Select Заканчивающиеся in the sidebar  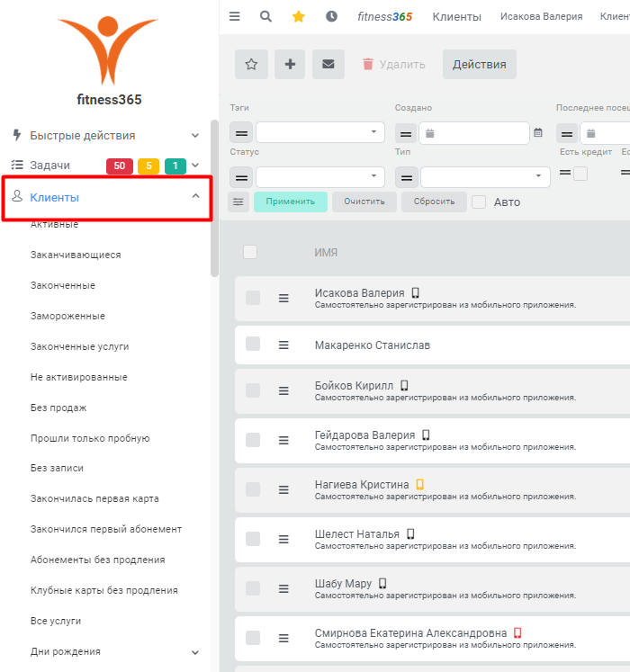point(76,255)
